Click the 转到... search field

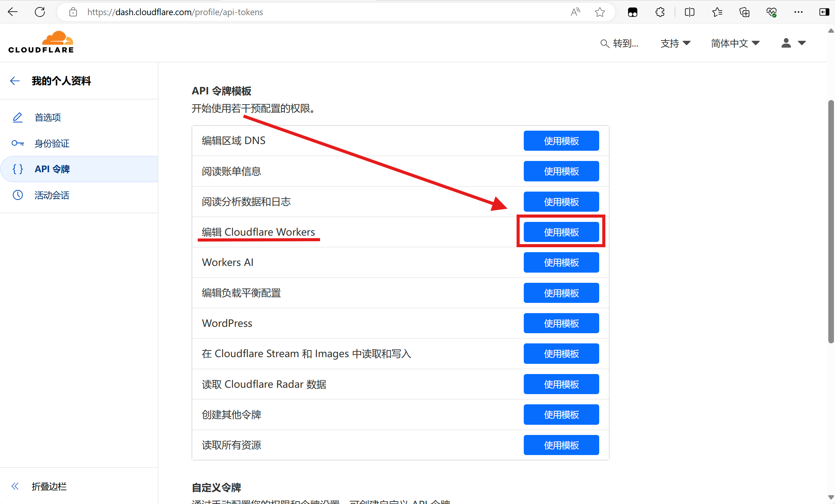pos(620,43)
